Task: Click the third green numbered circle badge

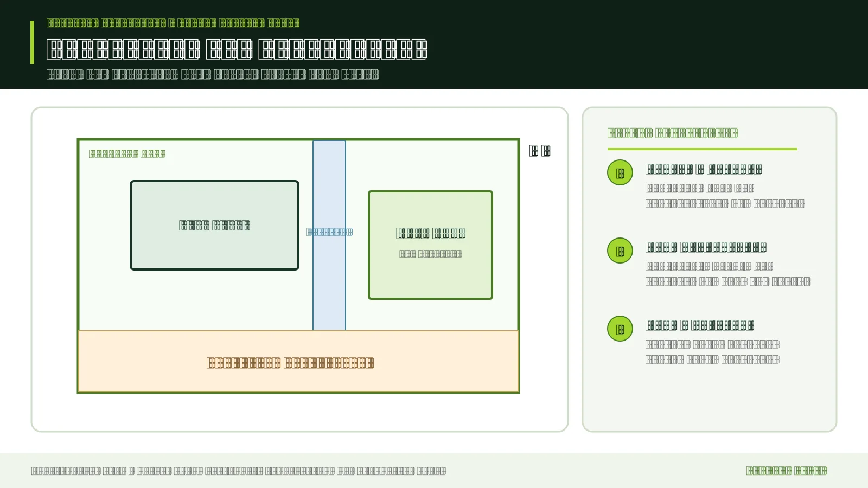Action: (620, 329)
